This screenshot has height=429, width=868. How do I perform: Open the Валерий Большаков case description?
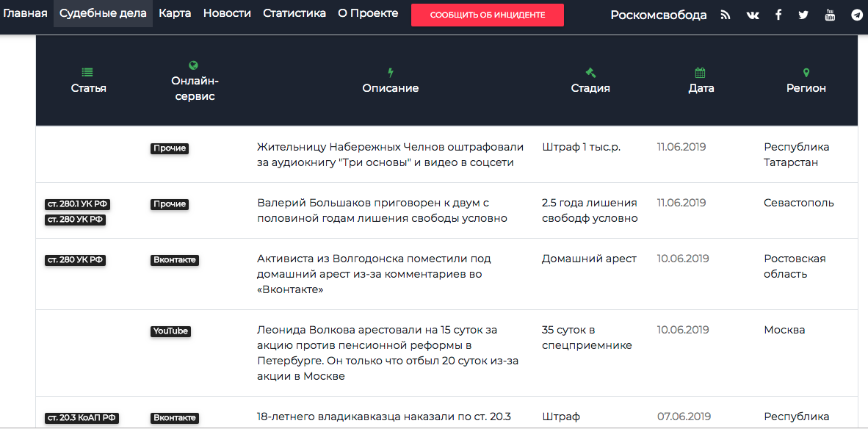[383, 210]
